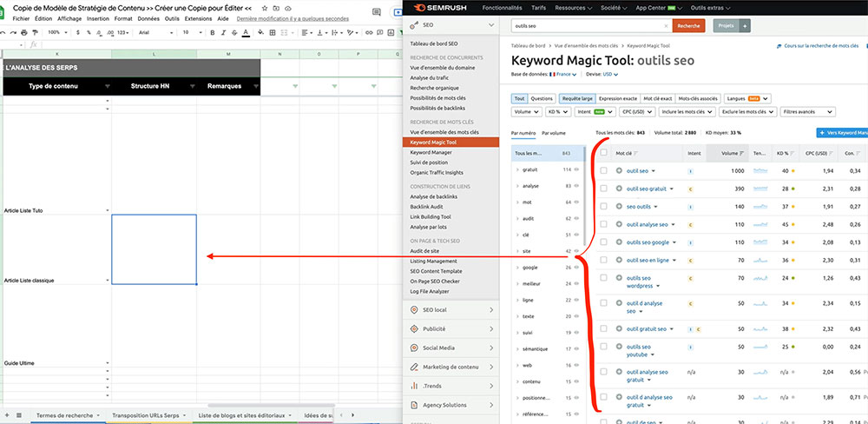Open the Données menu in Sheets

click(148, 18)
